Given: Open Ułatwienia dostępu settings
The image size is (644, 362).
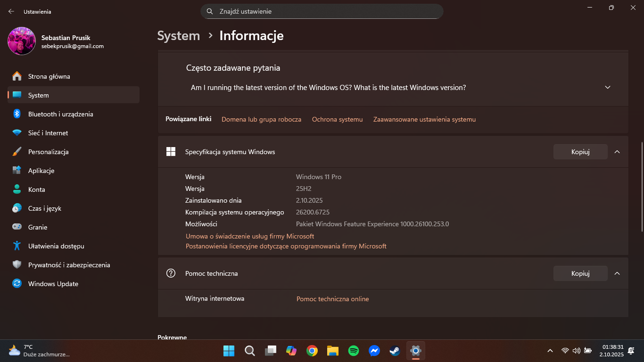Looking at the screenshot, I should pos(56,246).
